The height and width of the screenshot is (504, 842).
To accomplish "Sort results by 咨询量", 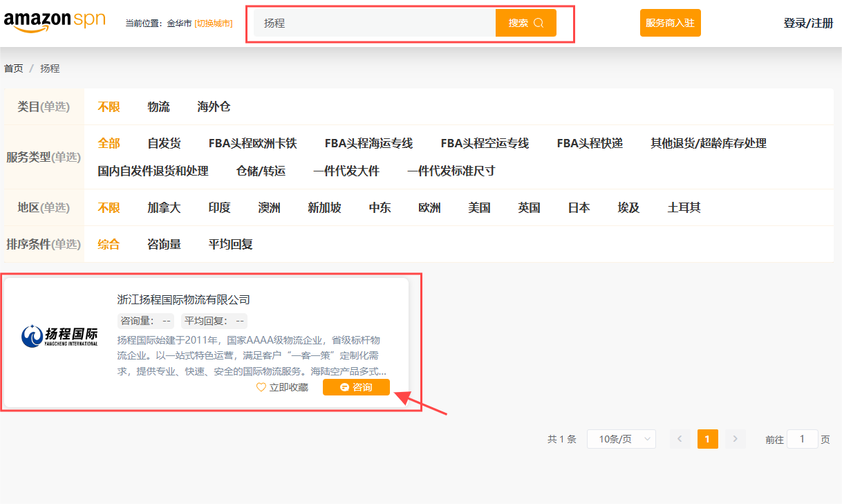I will click(x=164, y=244).
